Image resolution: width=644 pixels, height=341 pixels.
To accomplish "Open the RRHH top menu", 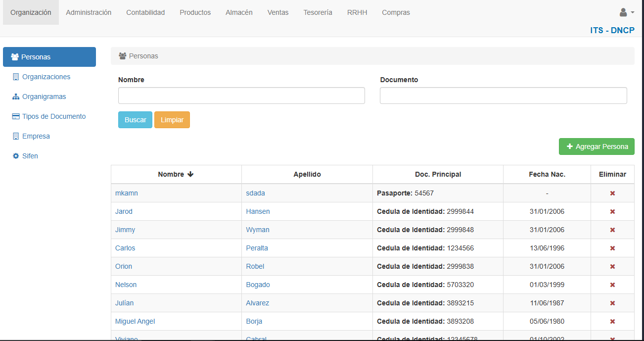I will pos(357,12).
